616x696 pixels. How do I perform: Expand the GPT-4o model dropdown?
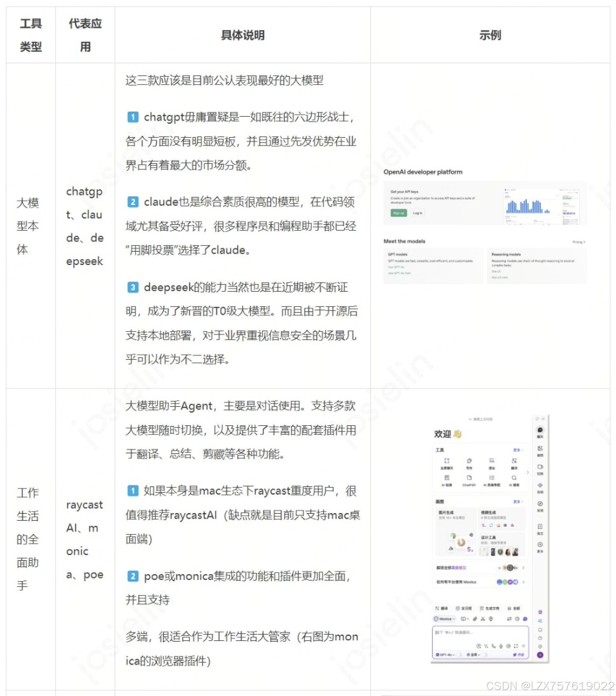446,654
